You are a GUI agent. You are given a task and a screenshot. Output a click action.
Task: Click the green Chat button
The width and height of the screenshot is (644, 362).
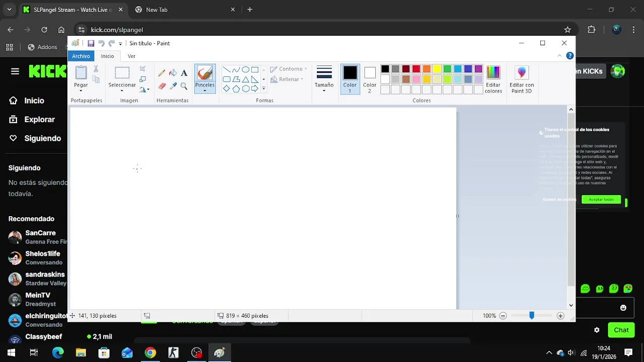[x=621, y=330]
